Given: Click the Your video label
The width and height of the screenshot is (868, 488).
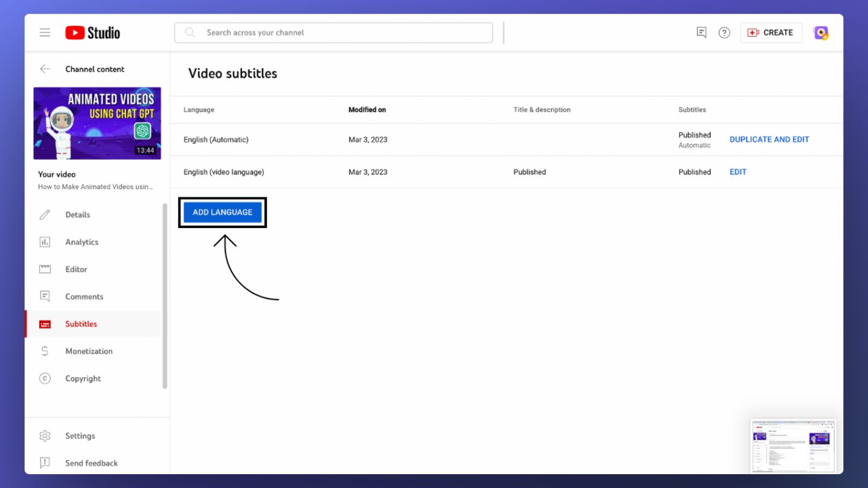Looking at the screenshot, I should click(57, 174).
